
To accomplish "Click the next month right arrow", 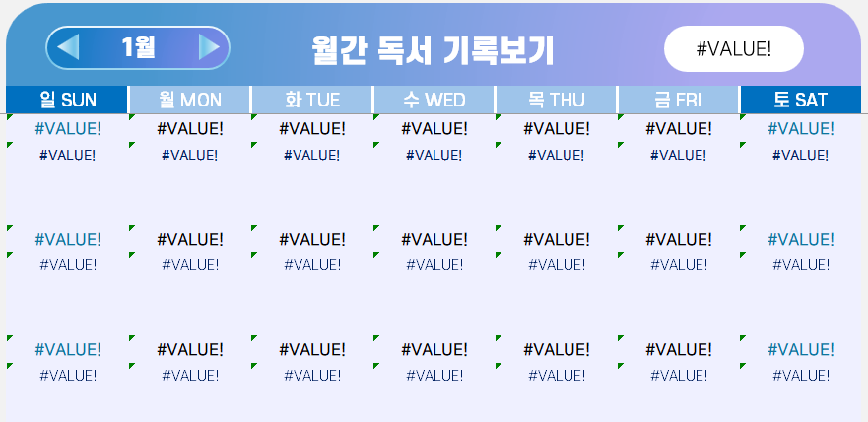I will coord(208,47).
